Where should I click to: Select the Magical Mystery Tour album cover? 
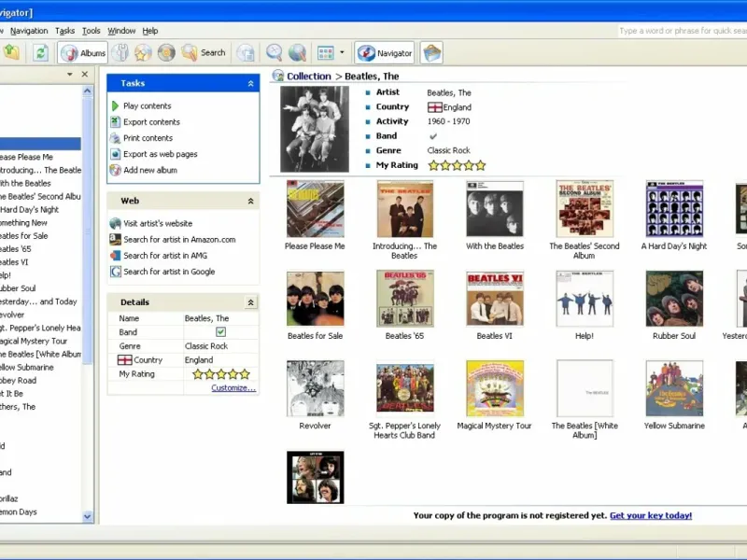(495, 388)
